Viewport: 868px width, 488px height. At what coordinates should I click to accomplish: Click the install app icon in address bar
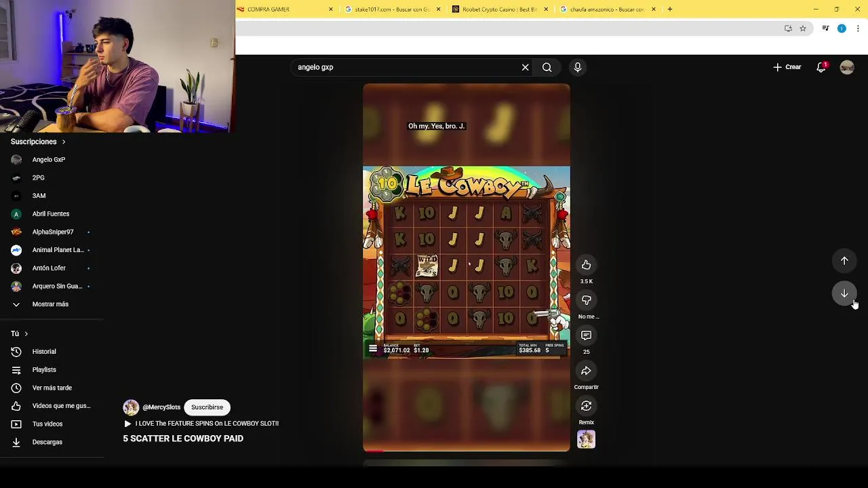coord(788,28)
